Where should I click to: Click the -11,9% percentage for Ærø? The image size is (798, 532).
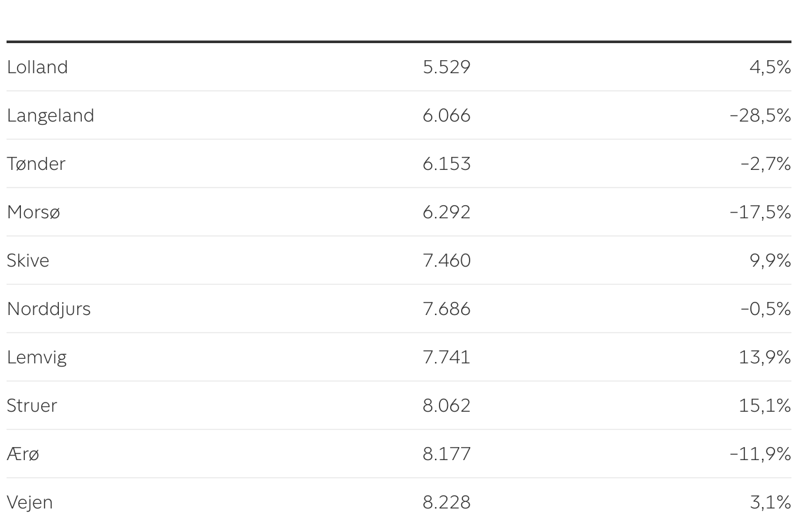(760, 454)
